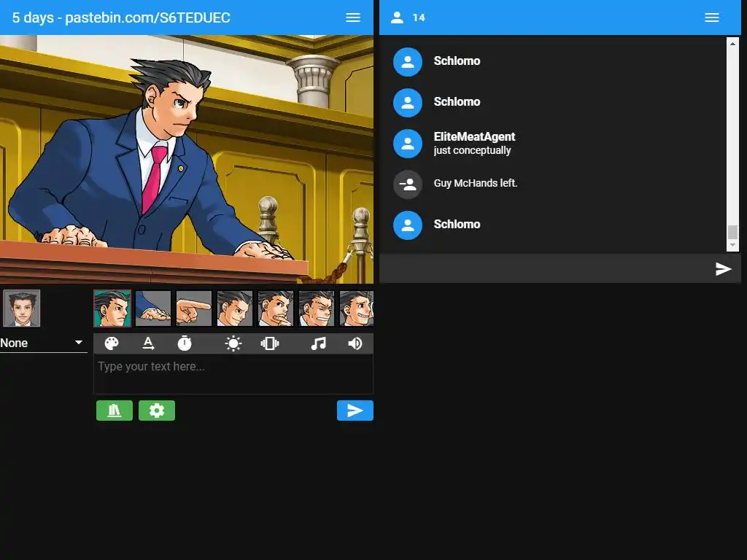
Task: Select the pointing finger pose thumbnail
Action: tap(194, 308)
